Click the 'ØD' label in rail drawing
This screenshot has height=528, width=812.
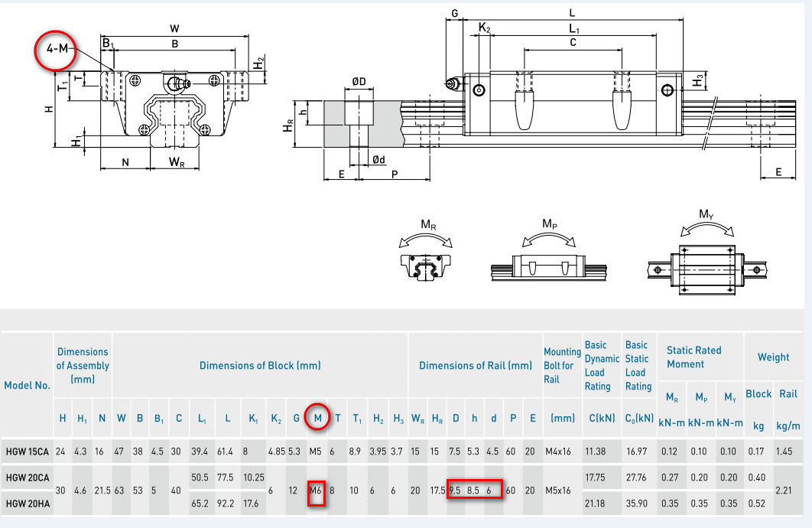pyautogui.click(x=359, y=81)
